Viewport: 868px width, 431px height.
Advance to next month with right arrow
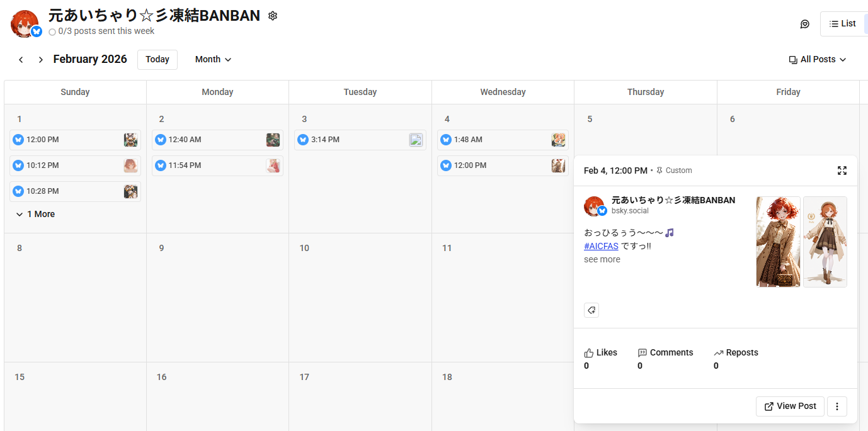(x=41, y=60)
